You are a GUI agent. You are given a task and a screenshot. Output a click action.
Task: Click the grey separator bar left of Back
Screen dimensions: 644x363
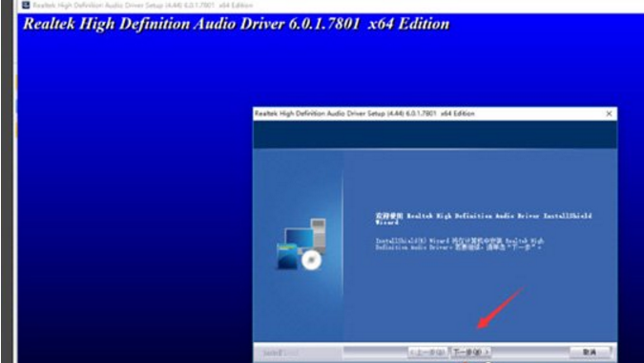(x=375, y=352)
